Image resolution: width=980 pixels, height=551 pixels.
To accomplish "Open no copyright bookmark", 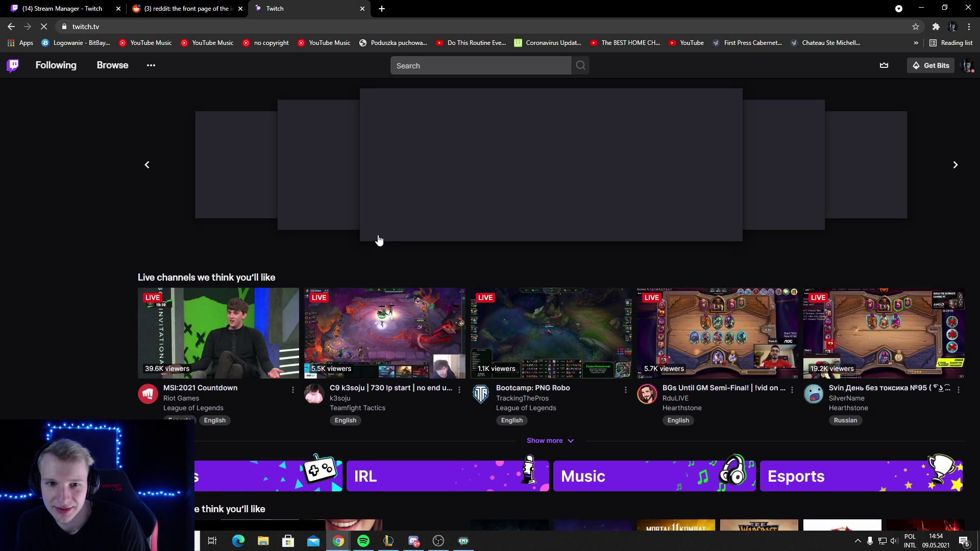I will [x=265, y=43].
